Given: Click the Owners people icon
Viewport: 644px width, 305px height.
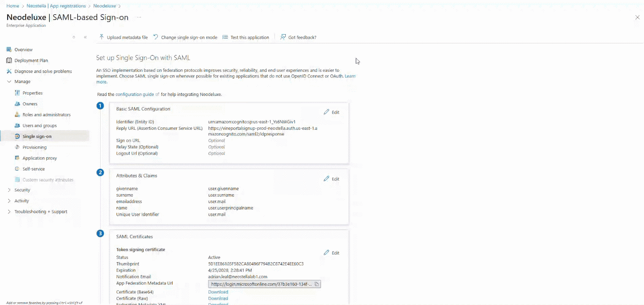Looking at the screenshot, I should (x=17, y=104).
